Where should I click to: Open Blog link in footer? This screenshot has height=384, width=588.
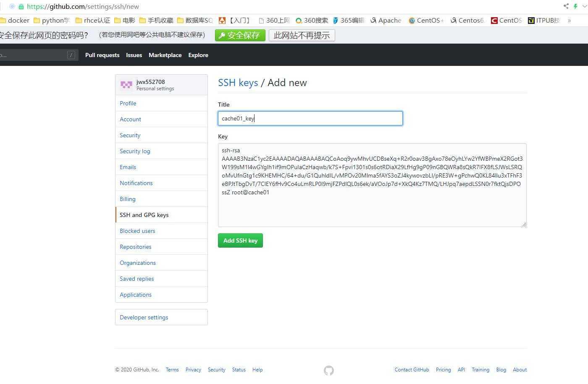coord(501,370)
